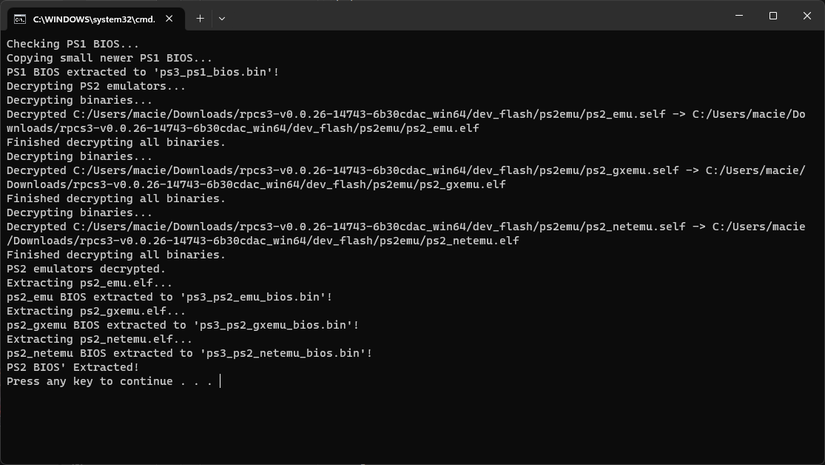The image size is (825, 465).
Task: Click the cmd icon in the tab
Action: click(19, 18)
